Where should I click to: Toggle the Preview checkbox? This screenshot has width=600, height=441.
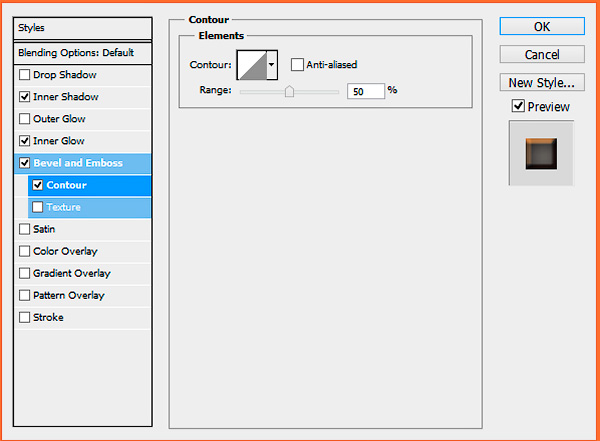pyautogui.click(x=518, y=106)
